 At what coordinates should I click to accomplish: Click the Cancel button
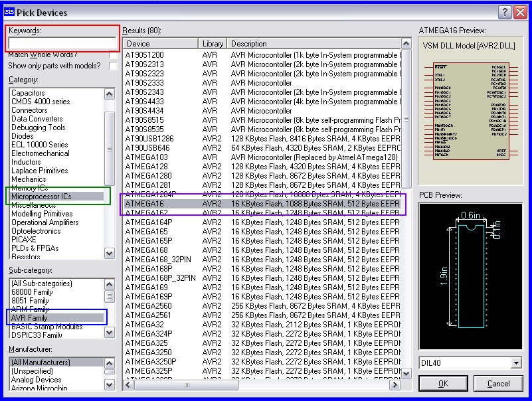498,383
